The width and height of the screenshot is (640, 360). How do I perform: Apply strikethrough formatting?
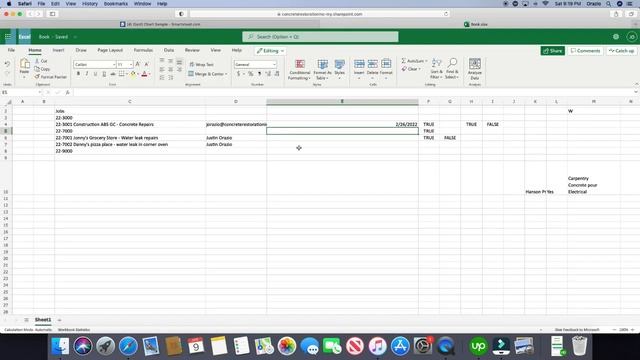tap(113, 74)
